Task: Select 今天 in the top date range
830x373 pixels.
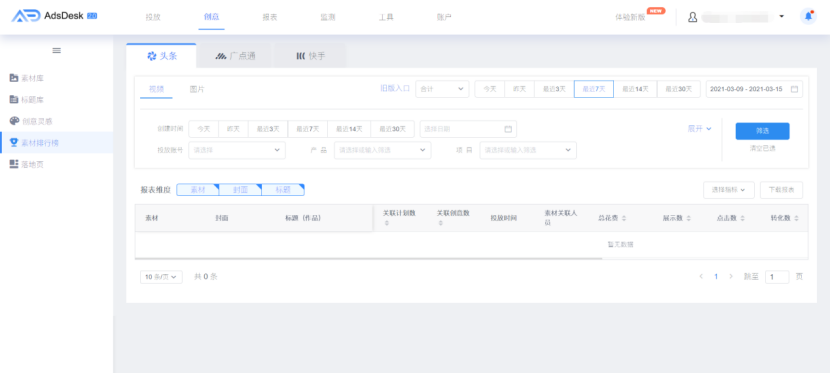Action: [490, 89]
